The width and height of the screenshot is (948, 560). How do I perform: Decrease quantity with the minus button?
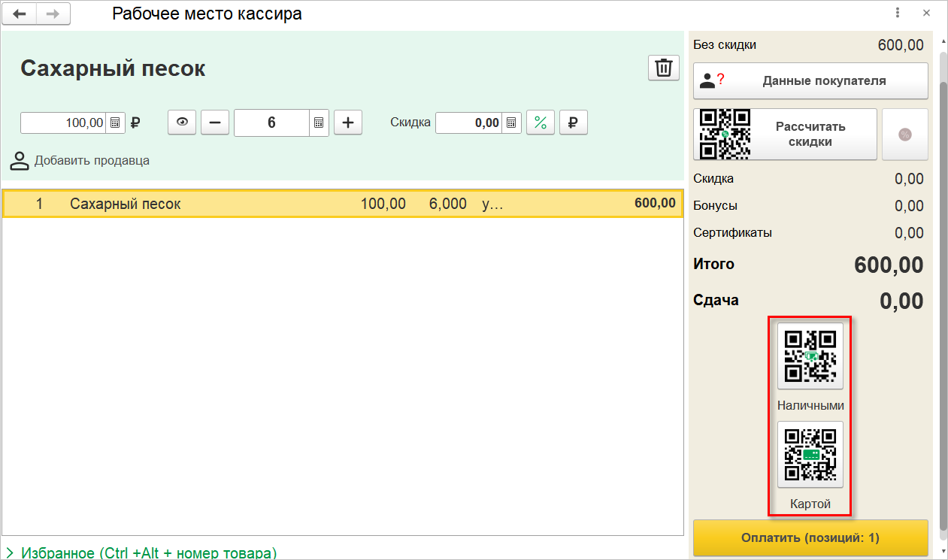tap(215, 123)
